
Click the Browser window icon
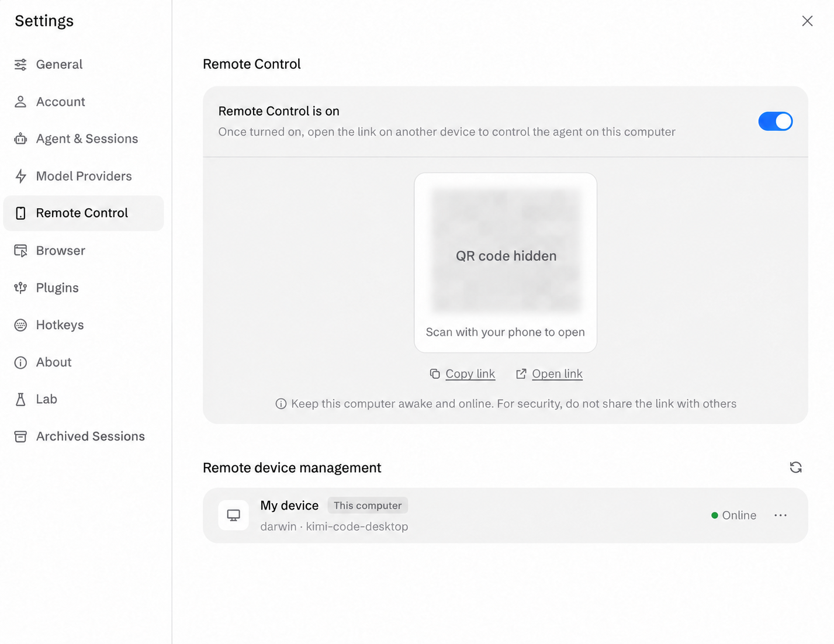[x=20, y=251]
